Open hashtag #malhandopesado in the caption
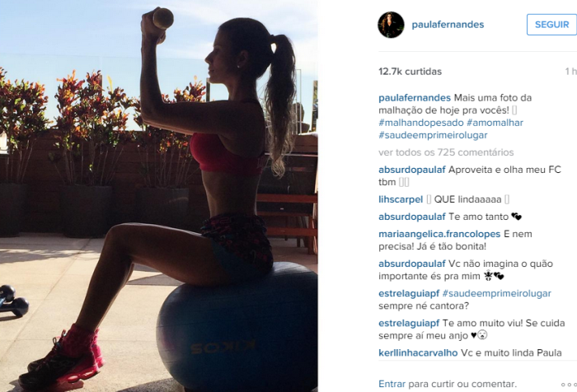Screen dimensions: 577x392 (x=421, y=123)
